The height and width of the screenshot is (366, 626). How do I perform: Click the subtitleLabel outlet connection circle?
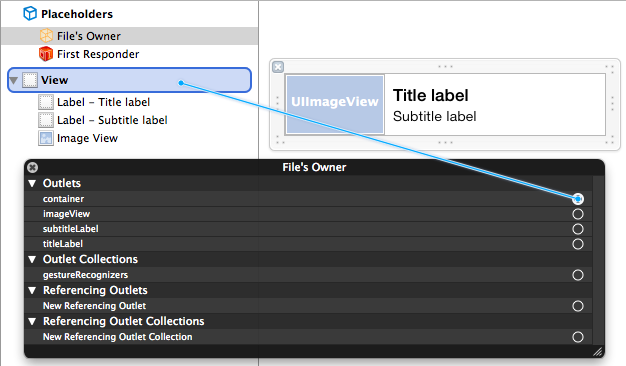pyautogui.click(x=578, y=229)
